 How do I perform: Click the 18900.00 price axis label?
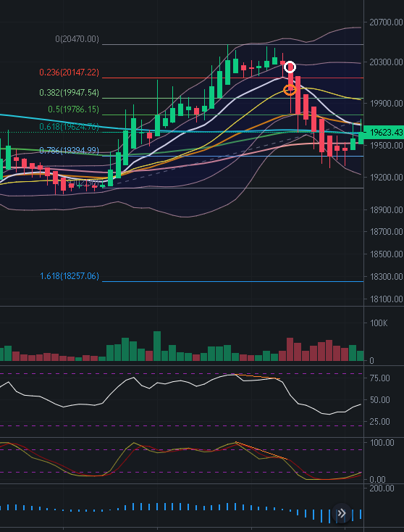click(x=386, y=209)
